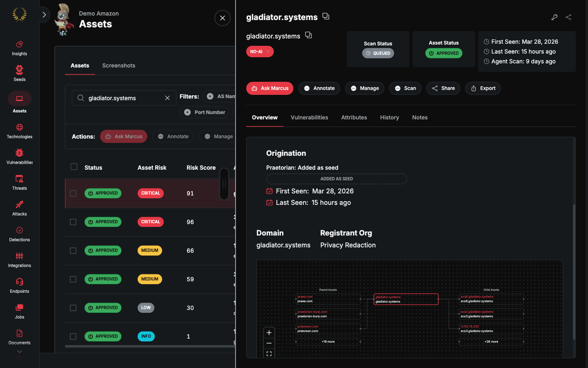Add a Port Number filter
The height and width of the screenshot is (368, 588).
tap(205, 112)
